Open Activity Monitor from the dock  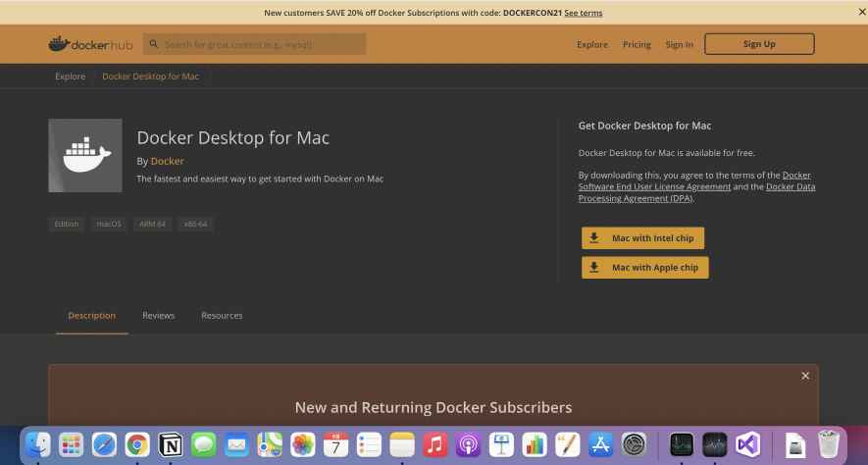click(682, 444)
